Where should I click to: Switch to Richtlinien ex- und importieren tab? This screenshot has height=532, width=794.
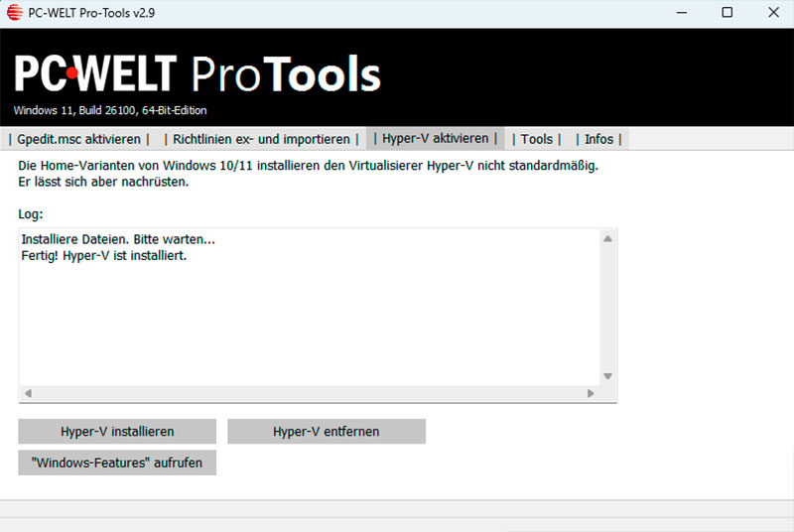(x=261, y=139)
